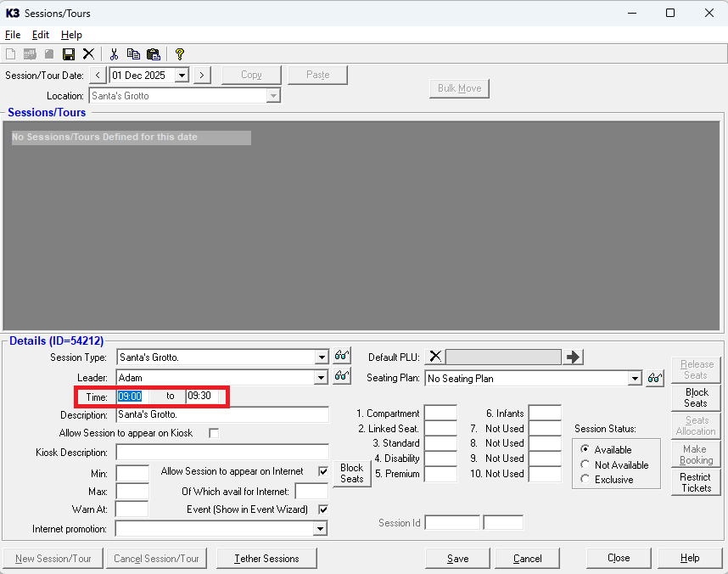728x574 pixels.
Task: Click the end time field 09:30
Action: tap(203, 396)
